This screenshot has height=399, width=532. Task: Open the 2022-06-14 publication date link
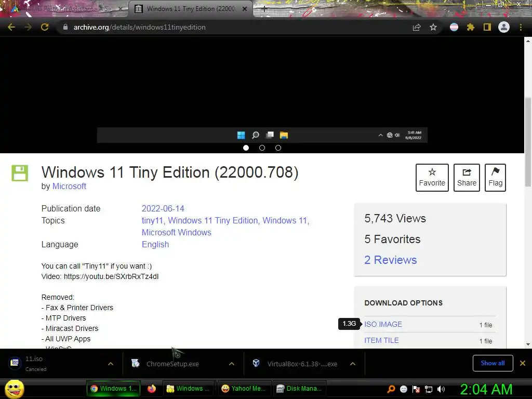point(163,208)
